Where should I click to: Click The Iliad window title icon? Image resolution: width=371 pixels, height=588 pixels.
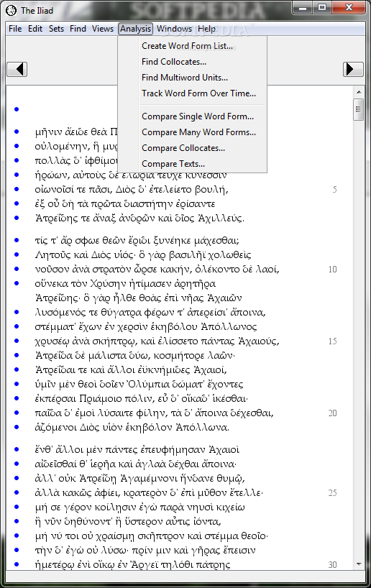(x=12, y=11)
